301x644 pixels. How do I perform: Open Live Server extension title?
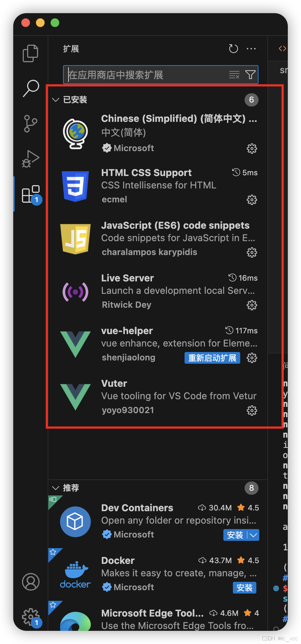click(x=127, y=278)
